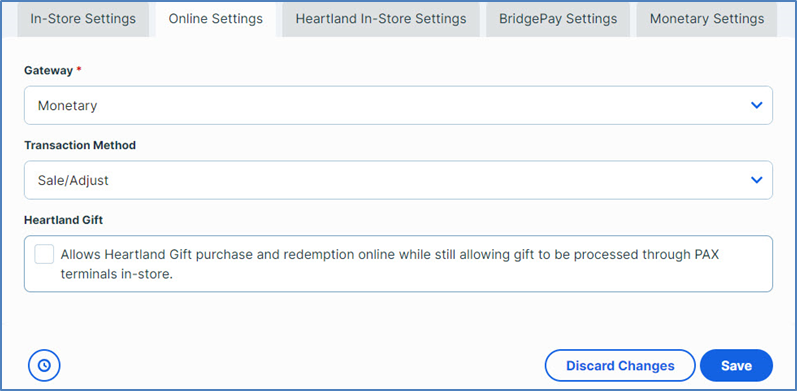Select the Sale/Adjust value shown
Image resolution: width=797 pixels, height=391 pixels.
click(x=73, y=181)
